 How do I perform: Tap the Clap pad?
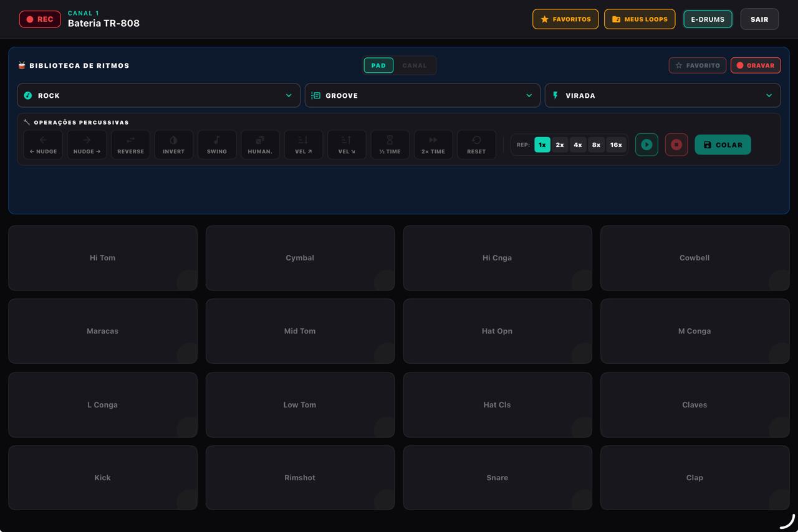click(695, 478)
